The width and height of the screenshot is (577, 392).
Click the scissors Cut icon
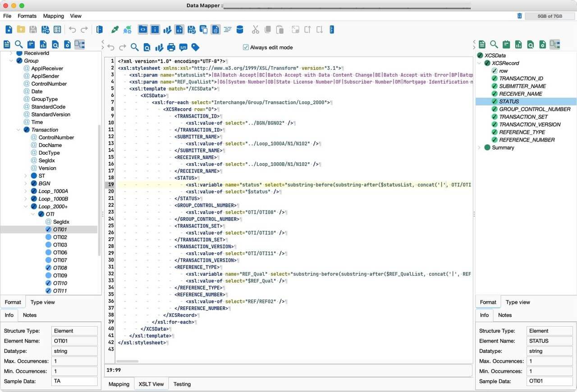256,30
